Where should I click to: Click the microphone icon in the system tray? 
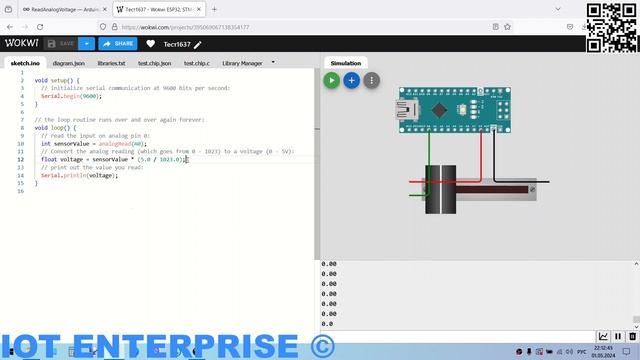coord(529,351)
